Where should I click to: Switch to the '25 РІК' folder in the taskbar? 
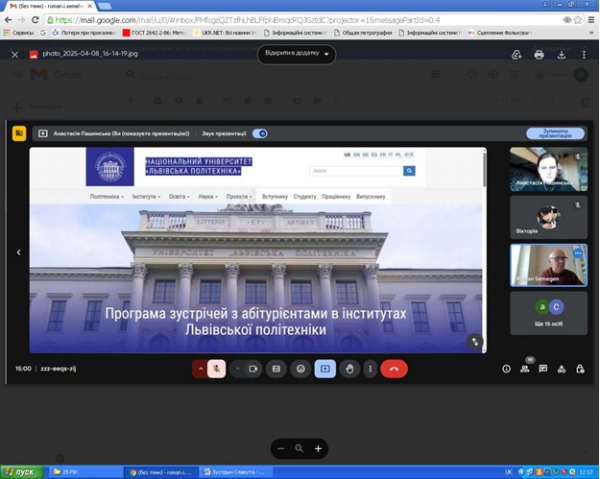coord(85,472)
